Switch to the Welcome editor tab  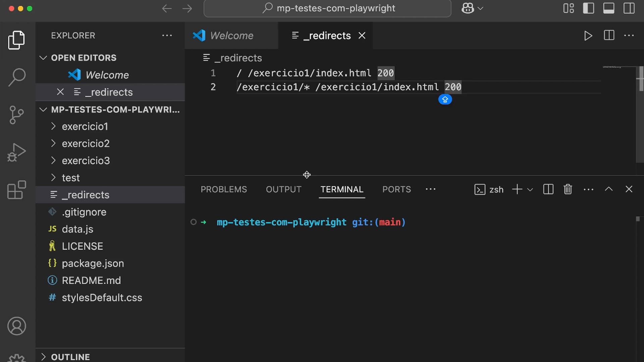coord(231,36)
